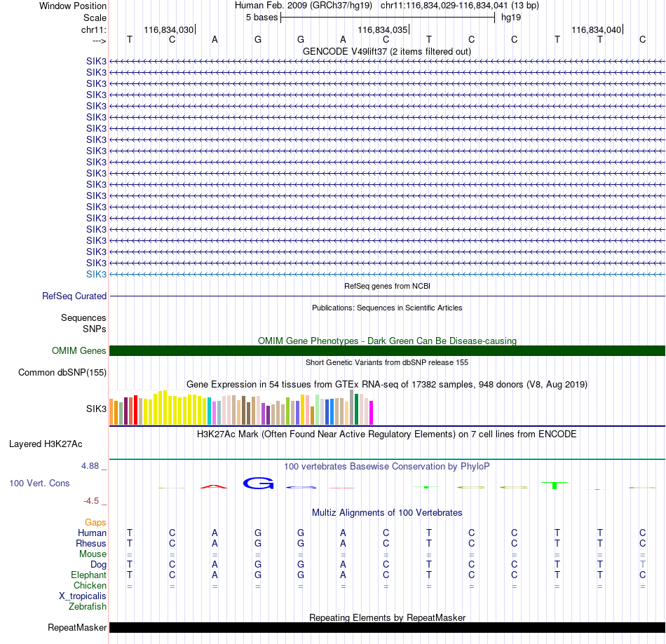
Task: Select the dark green OMIM Genes bar
Action: point(387,350)
